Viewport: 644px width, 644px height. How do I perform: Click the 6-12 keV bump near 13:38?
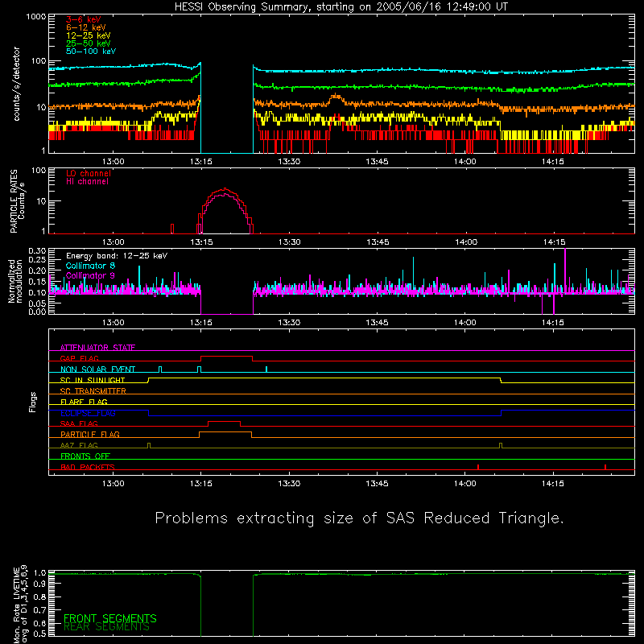click(336, 97)
